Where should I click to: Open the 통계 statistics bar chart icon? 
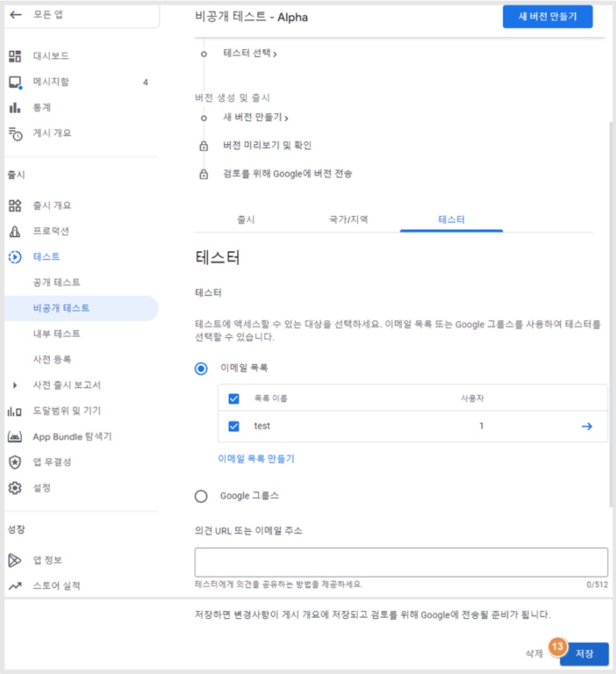(15, 107)
